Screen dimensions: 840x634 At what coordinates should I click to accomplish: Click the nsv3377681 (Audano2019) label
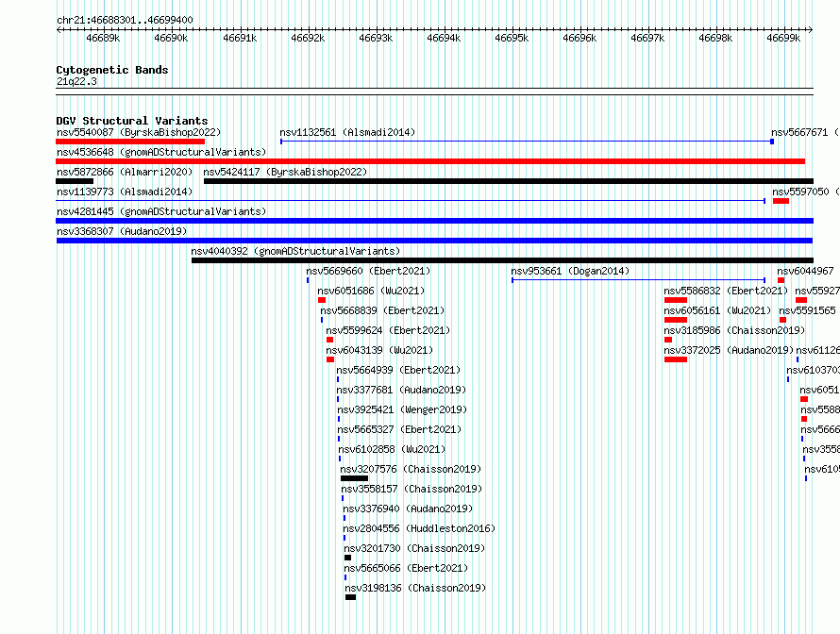pos(401,390)
